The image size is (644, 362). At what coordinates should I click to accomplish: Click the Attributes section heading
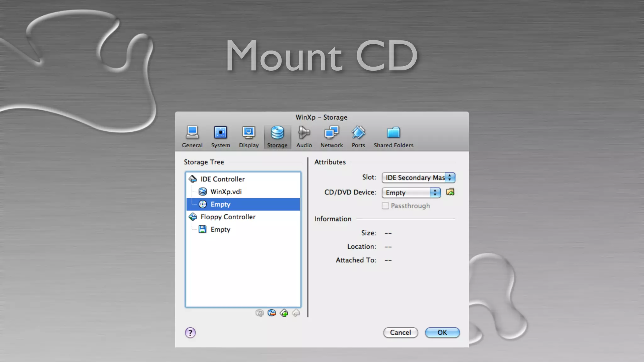pos(330,162)
